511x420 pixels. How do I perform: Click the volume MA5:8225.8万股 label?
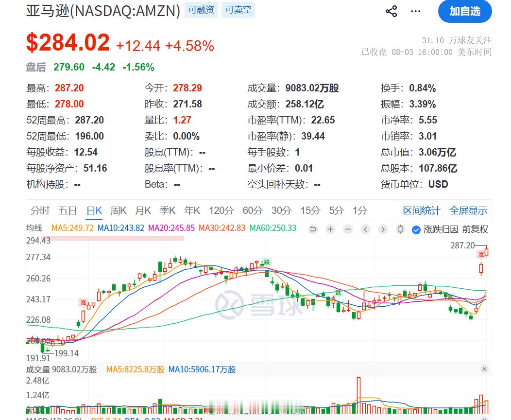point(135,369)
